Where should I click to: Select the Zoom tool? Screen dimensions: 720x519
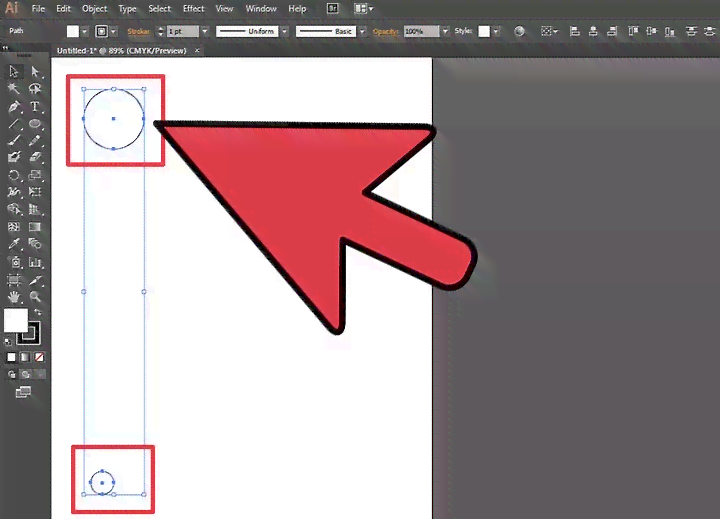point(35,297)
